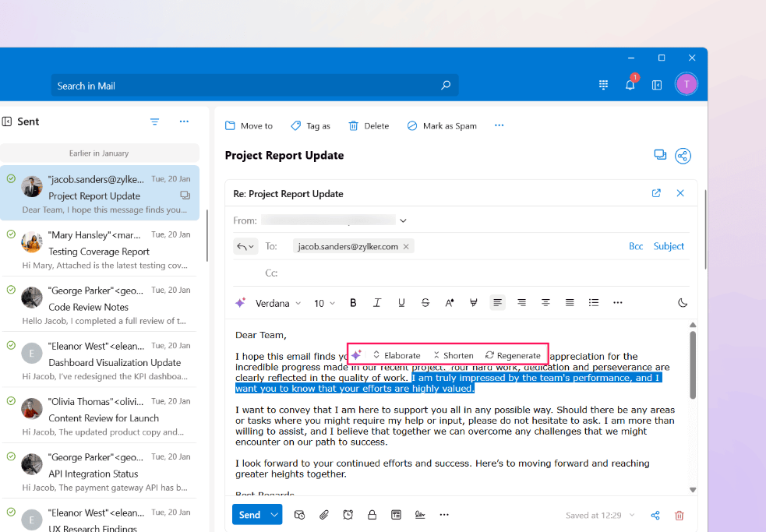Insert a signature in the email
The width and height of the screenshot is (766, 532).
pos(420,515)
